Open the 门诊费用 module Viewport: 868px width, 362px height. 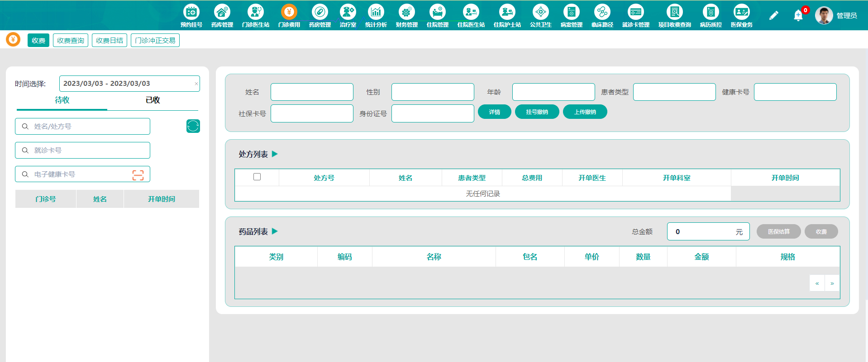[289, 16]
